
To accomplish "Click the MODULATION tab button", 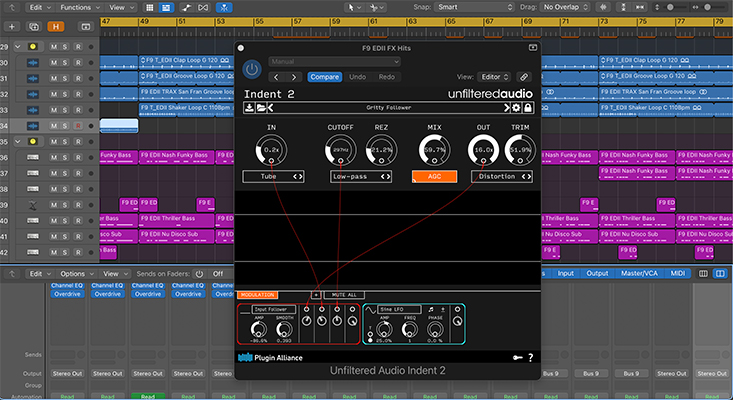I will 258,295.
